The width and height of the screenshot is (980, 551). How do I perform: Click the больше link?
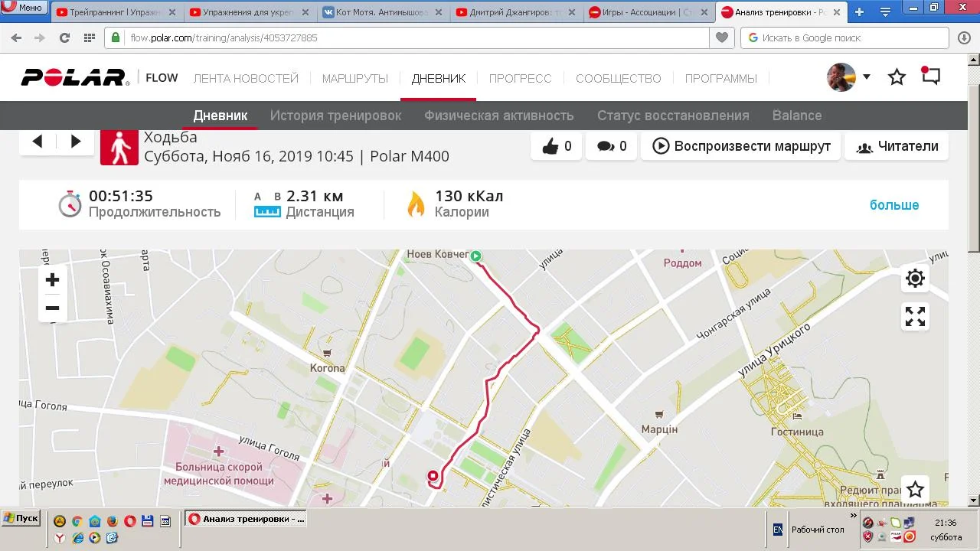[x=894, y=205]
